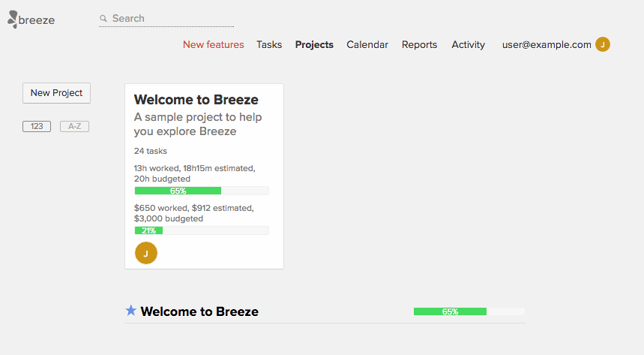
Task: Select the A-Z sort toggle
Action: click(x=74, y=126)
